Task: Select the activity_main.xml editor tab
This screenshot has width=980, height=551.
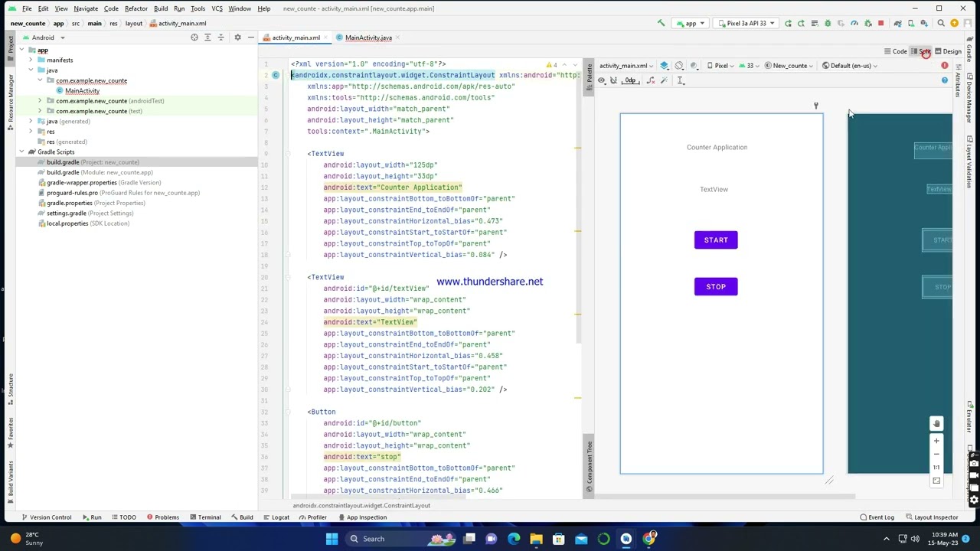Action: click(296, 37)
